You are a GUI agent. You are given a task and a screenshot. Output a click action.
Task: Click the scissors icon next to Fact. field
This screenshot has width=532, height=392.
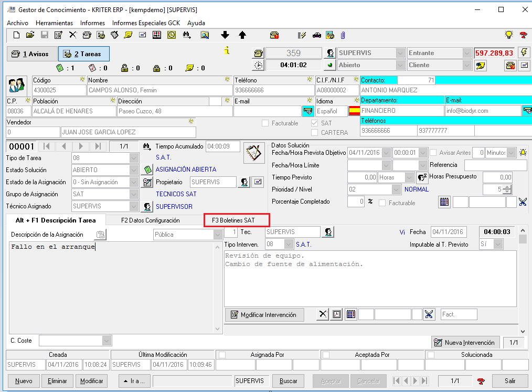point(429,314)
